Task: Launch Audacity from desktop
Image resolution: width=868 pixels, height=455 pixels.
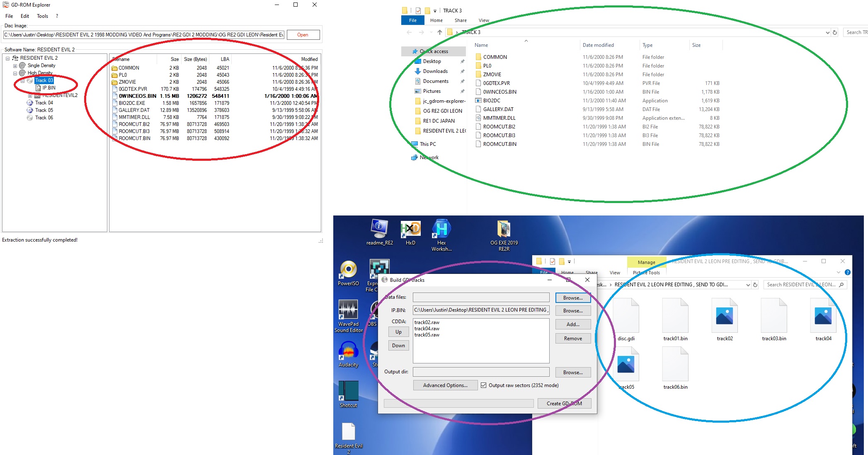Action: tap(348, 354)
